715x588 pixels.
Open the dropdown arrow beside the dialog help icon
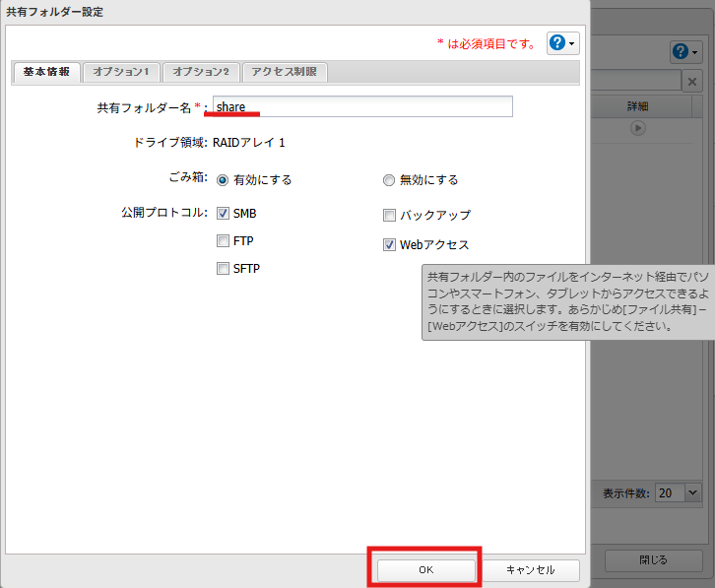pos(572,43)
